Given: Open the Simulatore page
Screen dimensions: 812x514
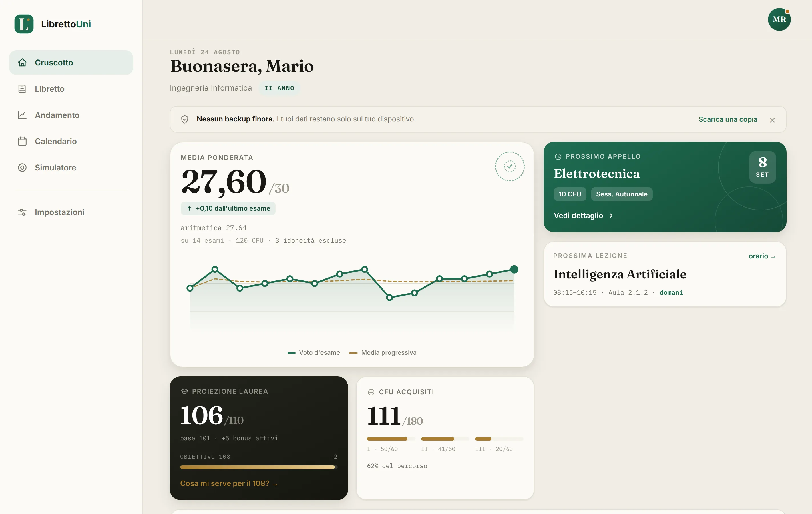Looking at the screenshot, I should pos(71,168).
